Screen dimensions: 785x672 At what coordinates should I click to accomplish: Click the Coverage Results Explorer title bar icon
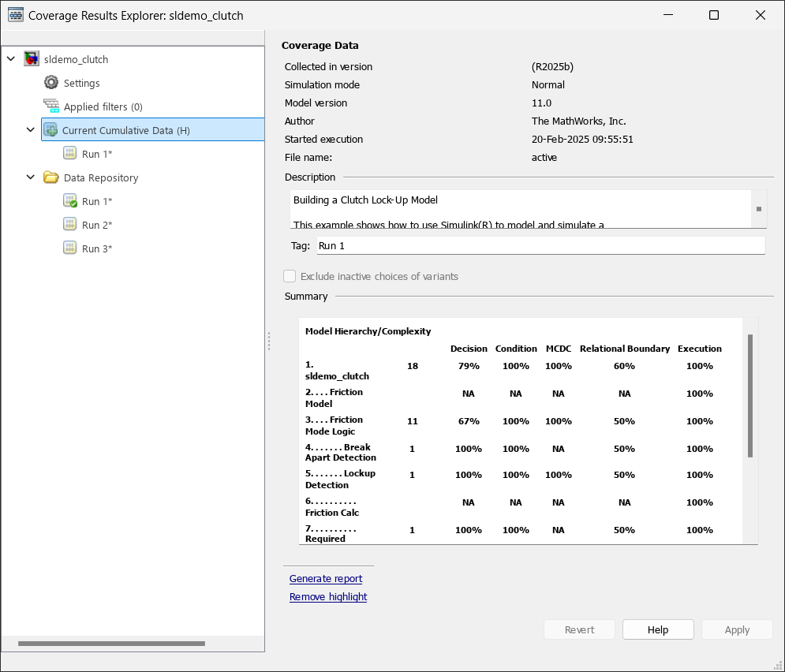click(x=14, y=14)
